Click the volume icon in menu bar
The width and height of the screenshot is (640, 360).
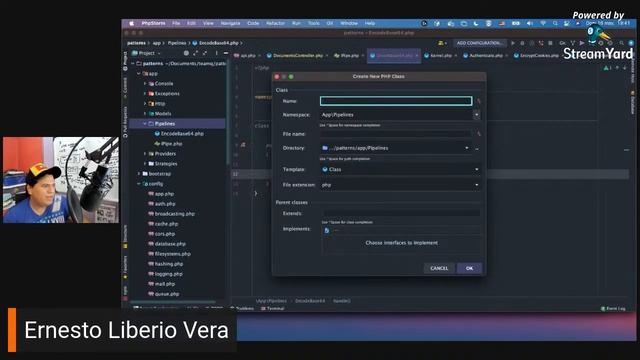529,23
